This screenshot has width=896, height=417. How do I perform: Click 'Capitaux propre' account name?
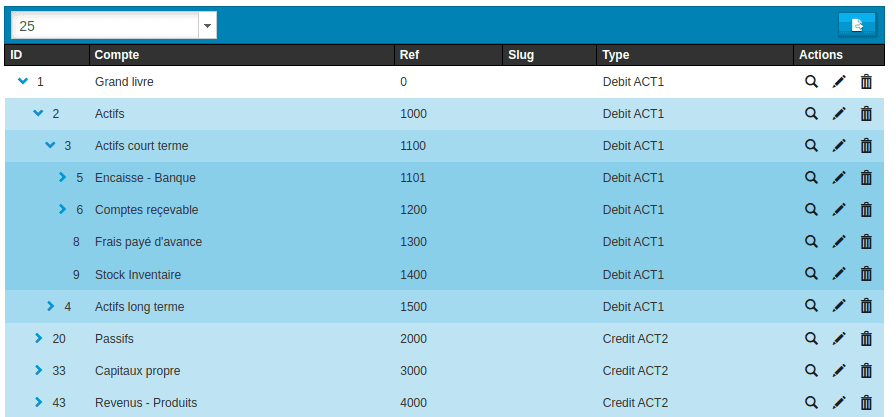(x=137, y=371)
